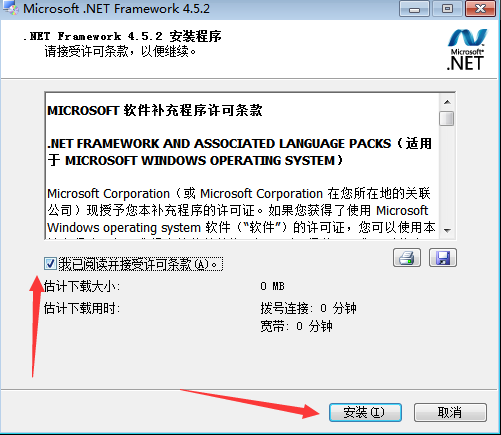Click the 安装(I) install button
Viewport: 501px width, 435px height.
click(x=365, y=412)
